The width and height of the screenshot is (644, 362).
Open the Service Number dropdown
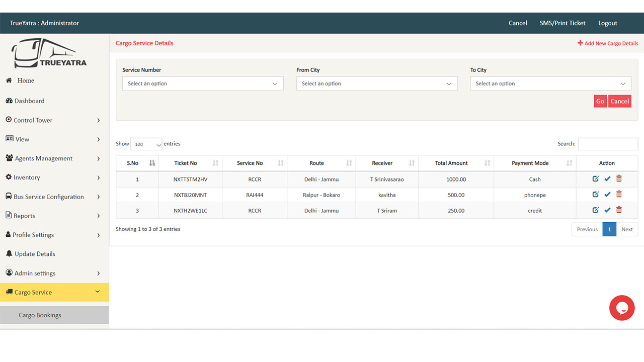tap(203, 83)
